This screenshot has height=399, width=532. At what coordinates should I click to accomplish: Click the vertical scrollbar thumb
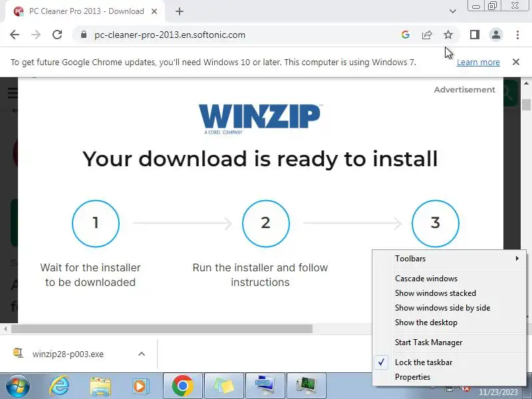(x=526, y=104)
